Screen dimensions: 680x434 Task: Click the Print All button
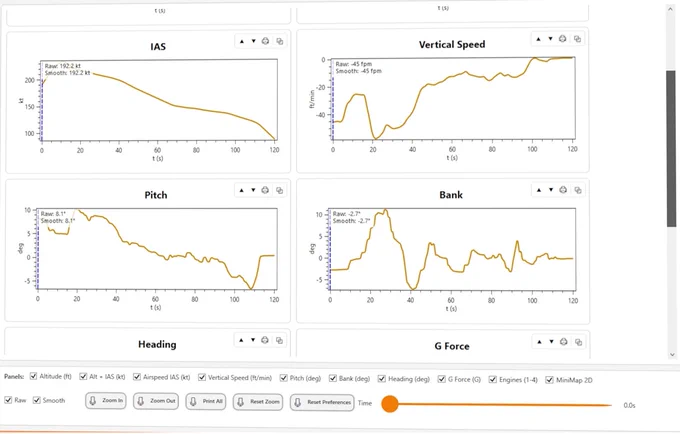point(206,401)
